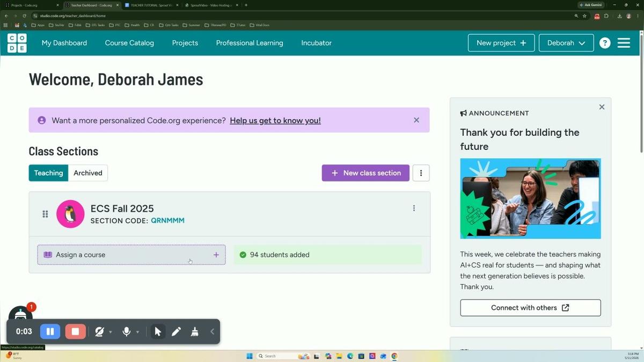Click the announcement teachers photo
Screen dimensions: 644x362
point(530,199)
